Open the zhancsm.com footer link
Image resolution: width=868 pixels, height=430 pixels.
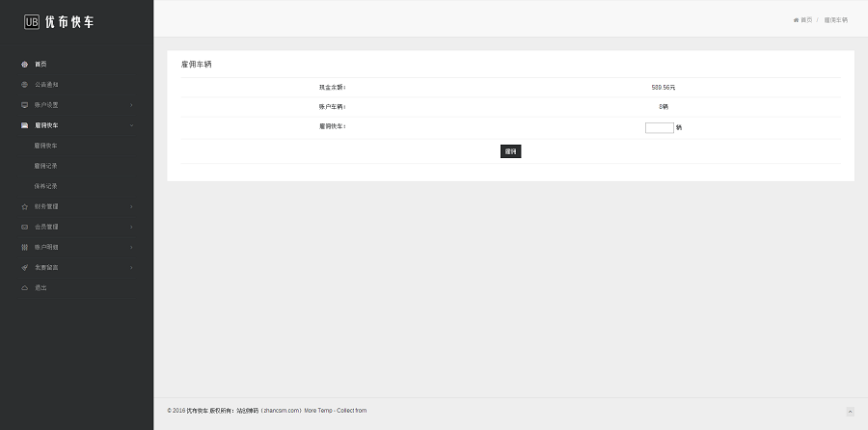click(x=281, y=411)
